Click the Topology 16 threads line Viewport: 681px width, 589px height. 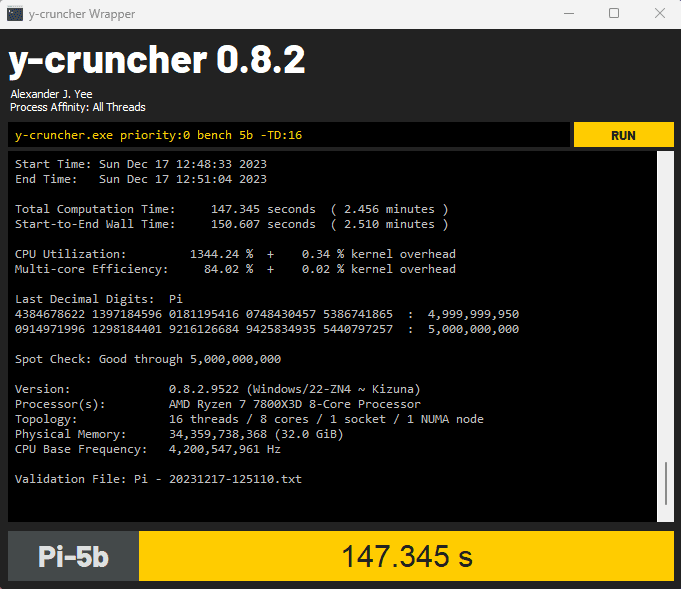point(249,419)
